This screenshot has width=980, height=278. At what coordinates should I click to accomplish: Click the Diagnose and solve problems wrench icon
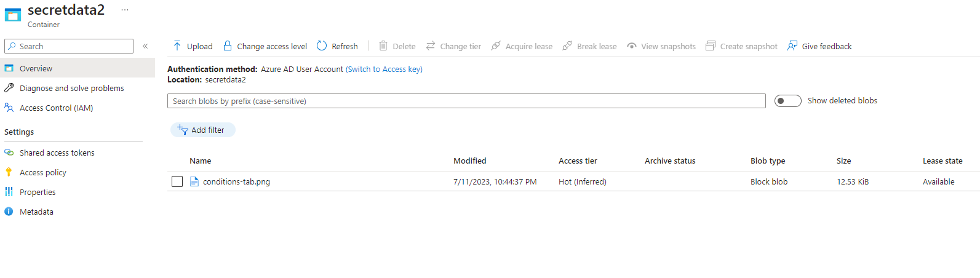click(9, 88)
